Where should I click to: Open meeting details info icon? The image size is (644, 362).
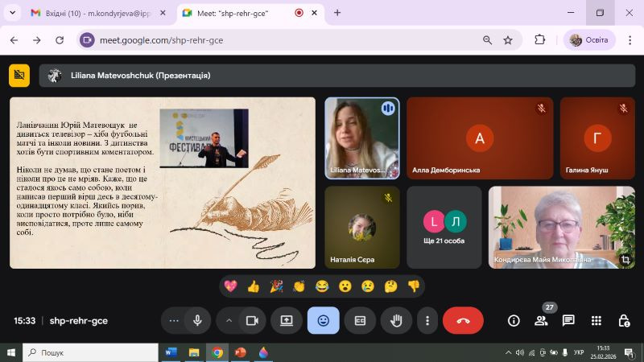514,320
